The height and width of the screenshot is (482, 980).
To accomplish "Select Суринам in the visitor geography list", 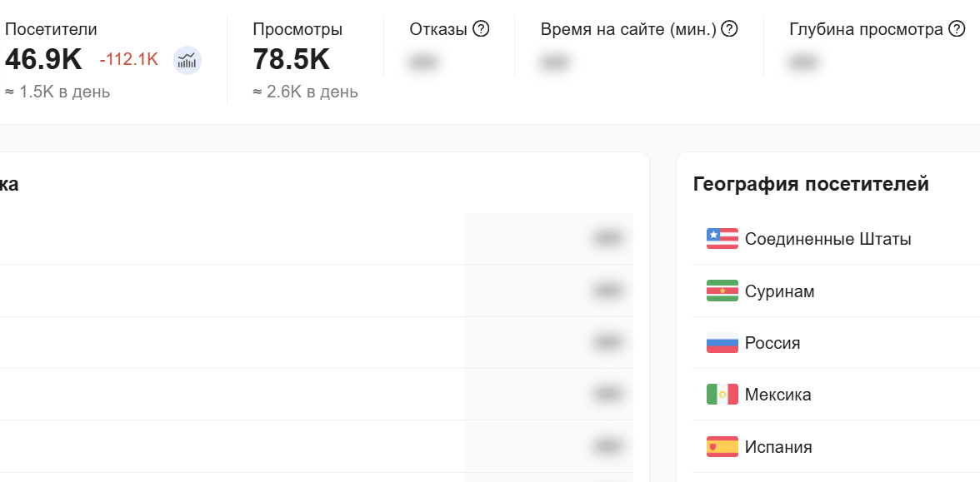I will coord(779,291).
